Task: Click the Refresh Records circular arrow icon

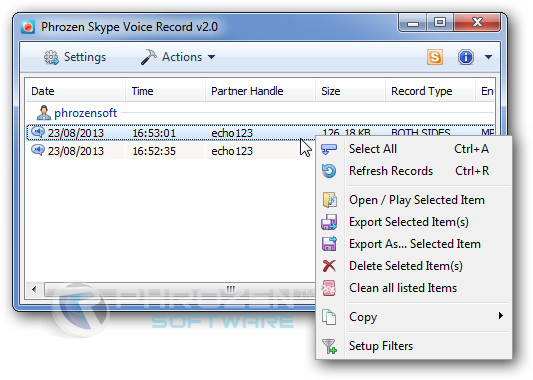Action: tap(329, 171)
